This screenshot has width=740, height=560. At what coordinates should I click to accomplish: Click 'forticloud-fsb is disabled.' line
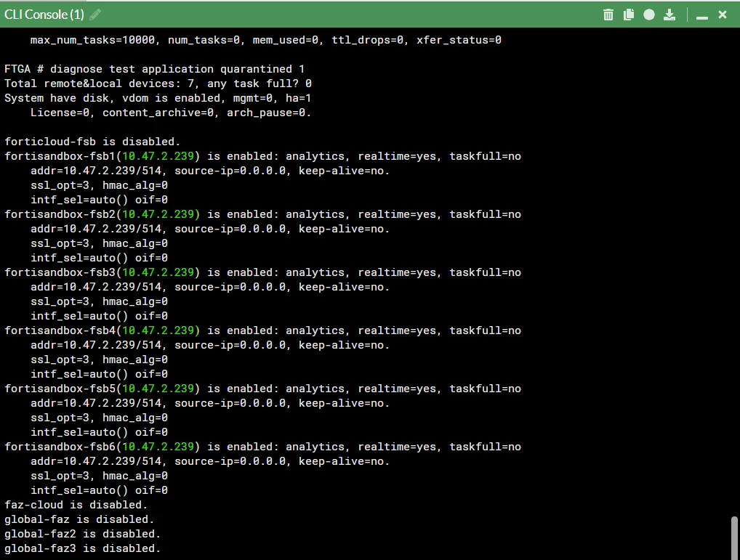(92, 142)
